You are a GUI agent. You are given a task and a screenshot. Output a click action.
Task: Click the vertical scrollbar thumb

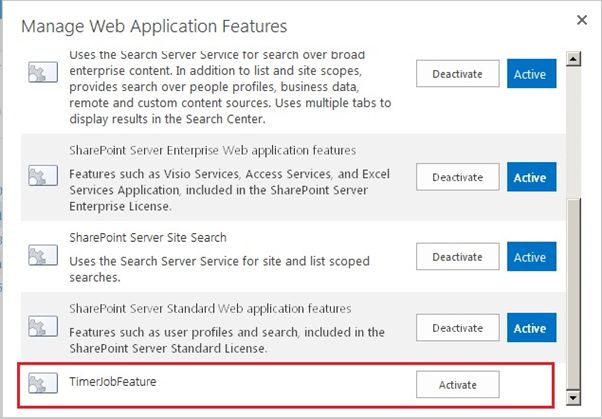point(574,290)
